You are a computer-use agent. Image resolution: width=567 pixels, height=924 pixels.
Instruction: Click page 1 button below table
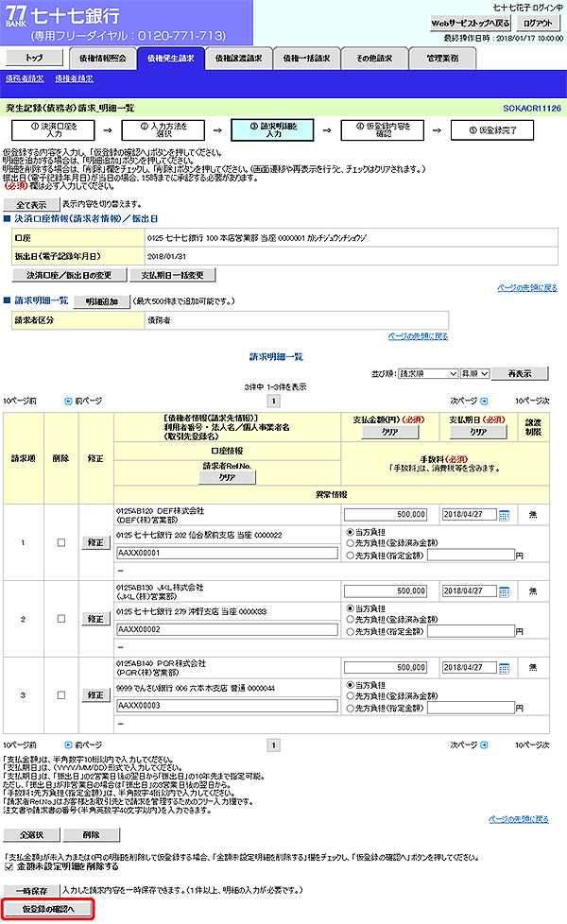273,745
